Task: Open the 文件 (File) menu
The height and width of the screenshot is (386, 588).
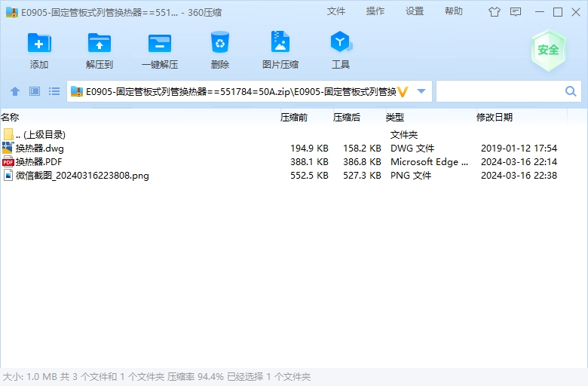Action: [336, 11]
